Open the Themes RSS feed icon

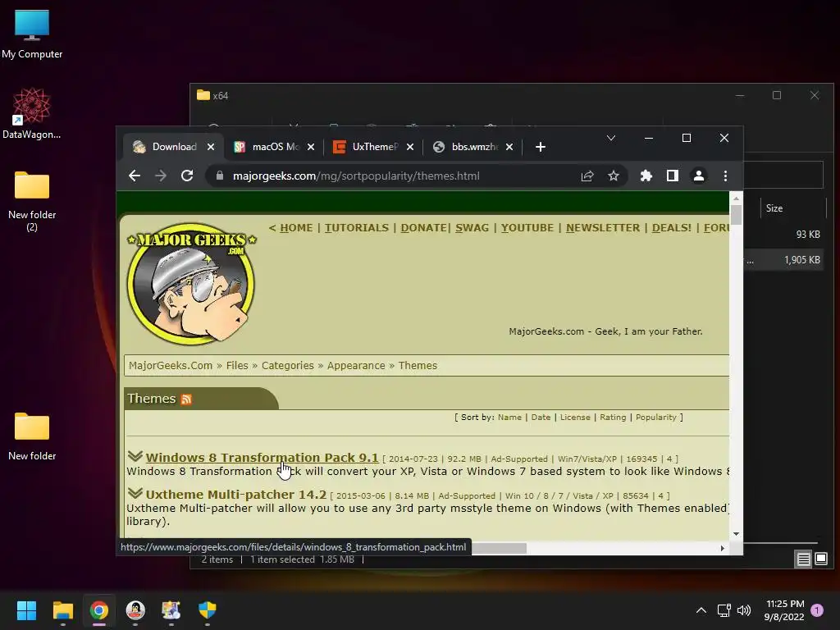point(186,399)
